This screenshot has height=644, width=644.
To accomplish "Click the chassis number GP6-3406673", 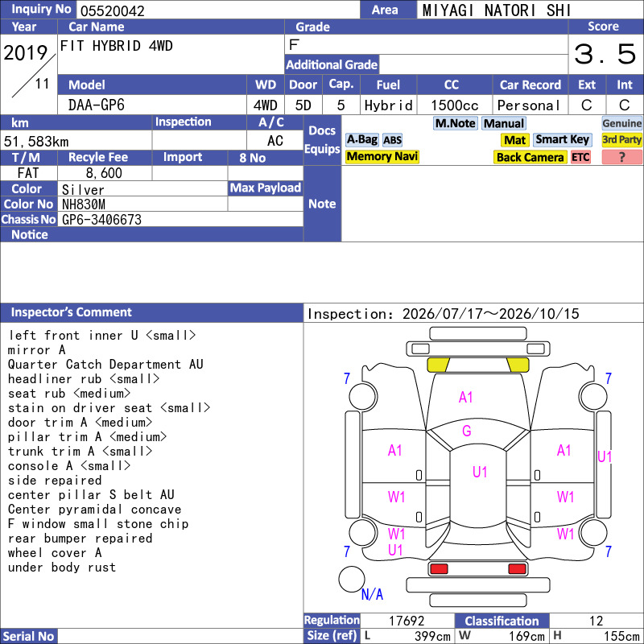I will pyautogui.click(x=101, y=220).
